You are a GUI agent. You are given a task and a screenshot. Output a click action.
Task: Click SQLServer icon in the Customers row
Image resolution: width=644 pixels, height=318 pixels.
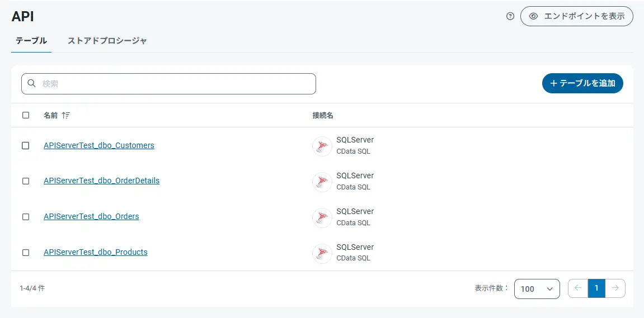click(x=322, y=146)
